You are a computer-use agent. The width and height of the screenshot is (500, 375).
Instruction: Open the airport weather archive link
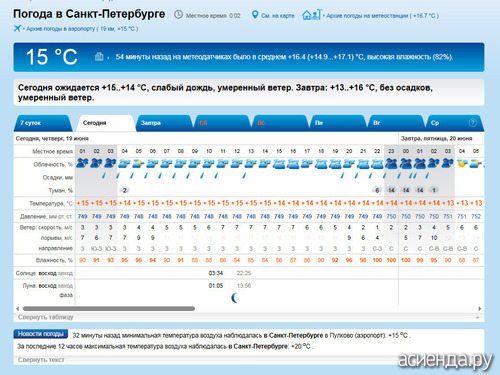(x=82, y=29)
